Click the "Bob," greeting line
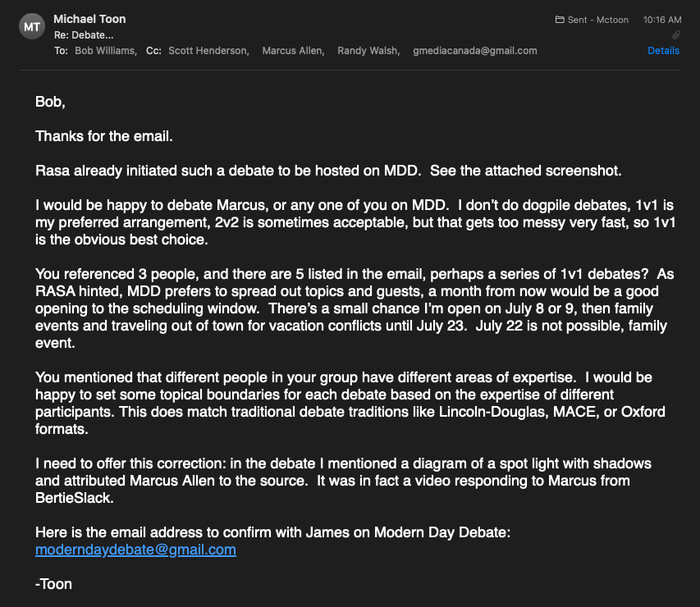This screenshot has height=607, width=700. 50,102
